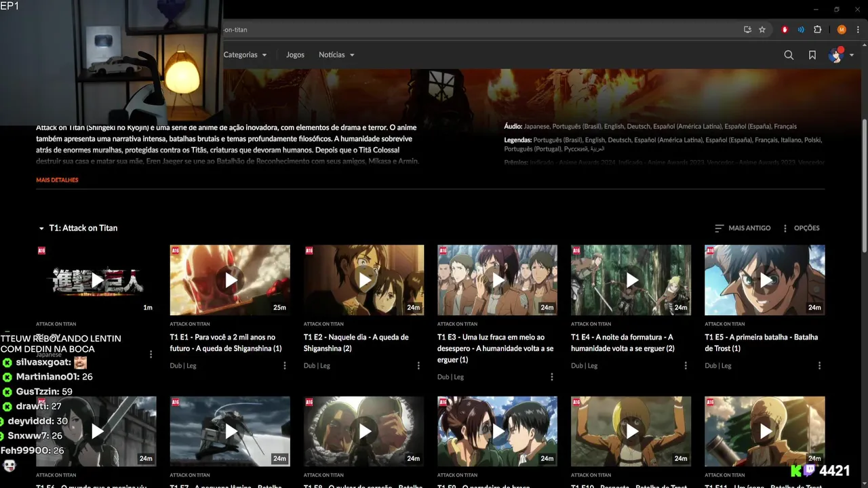
Task: Click the Dub | Leg label under T1 E1
Action: tap(182, 366)
